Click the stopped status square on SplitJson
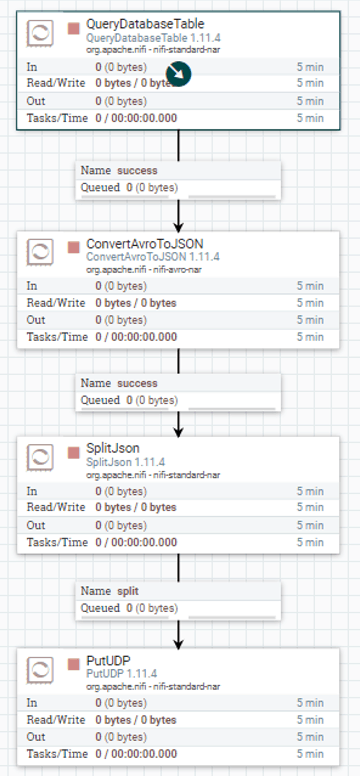Image resolution: width=360 pixels, height=776 pixels. coord(74,453)
